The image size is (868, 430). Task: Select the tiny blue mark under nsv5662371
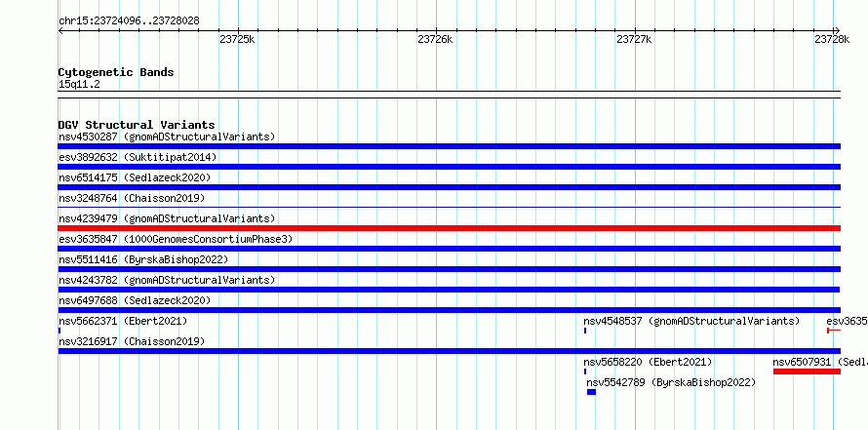click(59, 331)
